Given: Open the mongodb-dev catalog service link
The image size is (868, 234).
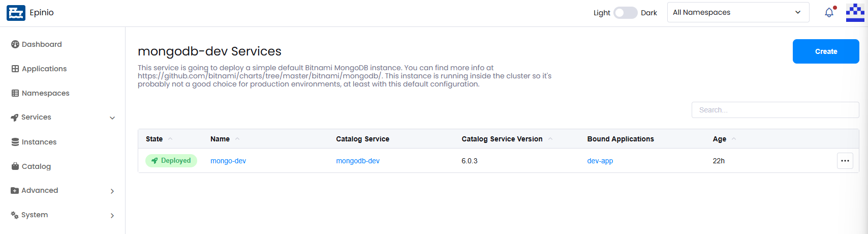Looking at the screenshot, I should (x=358, y=161).
